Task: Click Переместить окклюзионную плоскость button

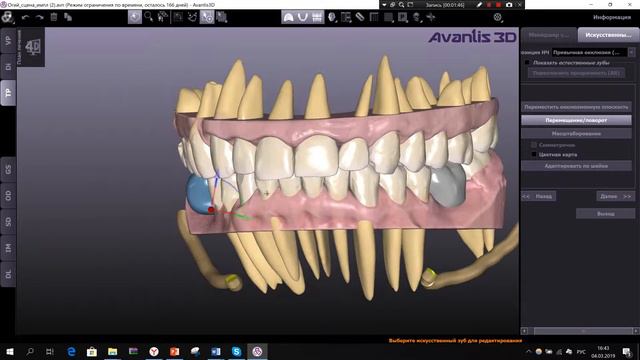Action: pyautogui.click(x=576, y=107)
